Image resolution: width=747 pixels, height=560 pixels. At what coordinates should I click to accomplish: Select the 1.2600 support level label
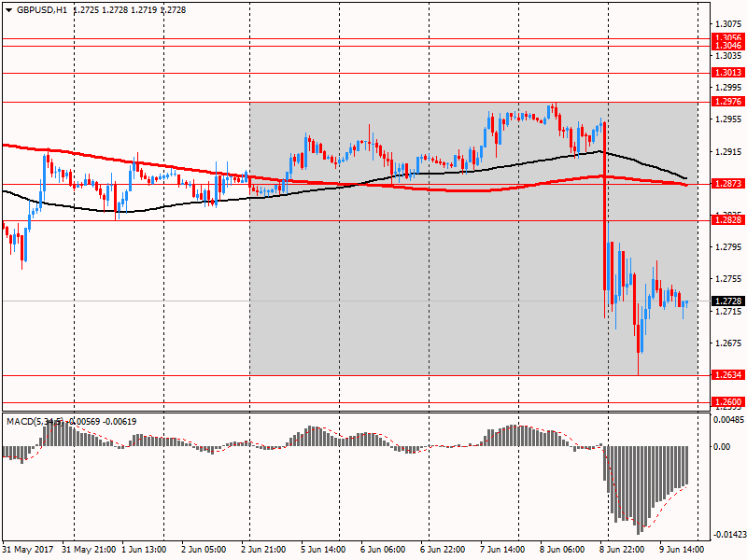pos(728,402)
